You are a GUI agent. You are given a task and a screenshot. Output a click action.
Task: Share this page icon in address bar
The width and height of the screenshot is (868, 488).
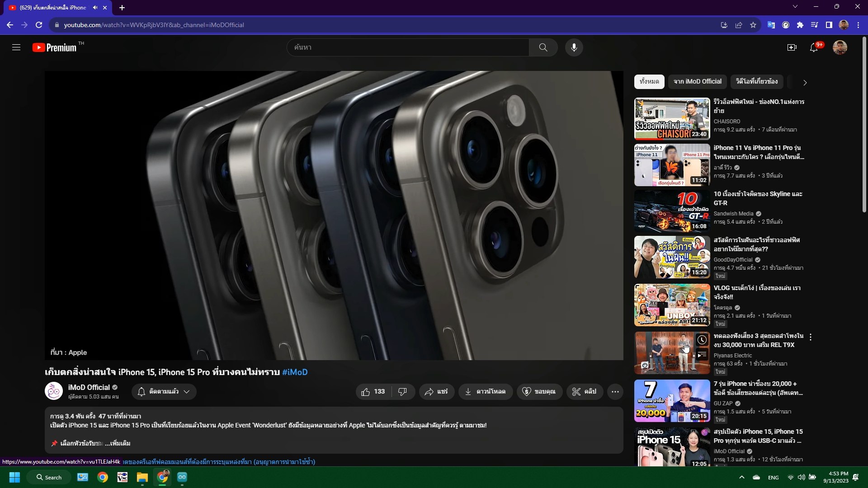click(739, 25)
